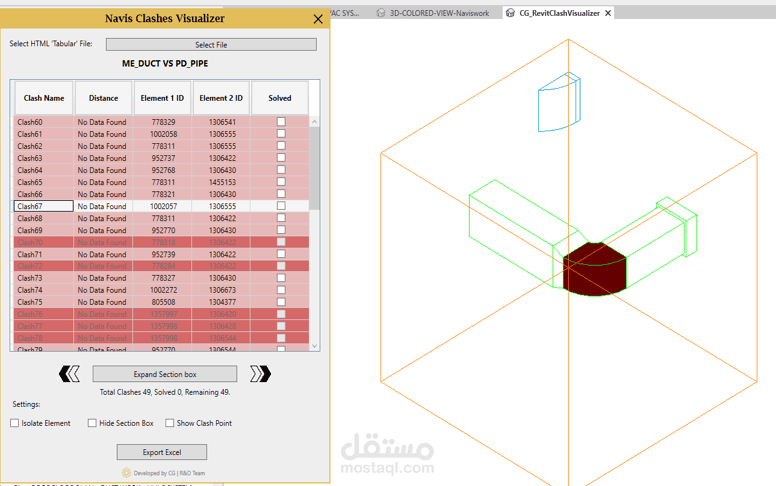This screenshot has width=776, height=486.
Task: Select the dark red Clash70 row
Action: pyautogui.click(x=161, y=242)
